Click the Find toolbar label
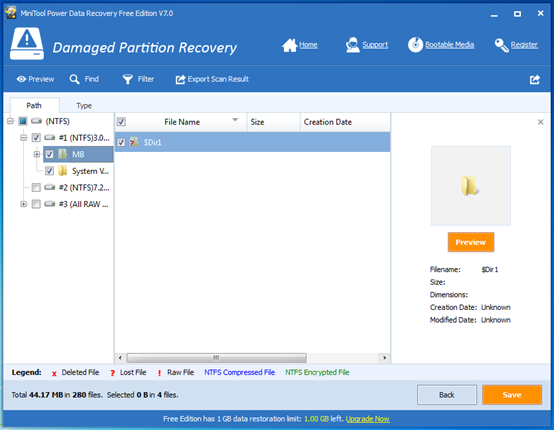The height and width of the screenshot is (430, 554). [92, 79]
